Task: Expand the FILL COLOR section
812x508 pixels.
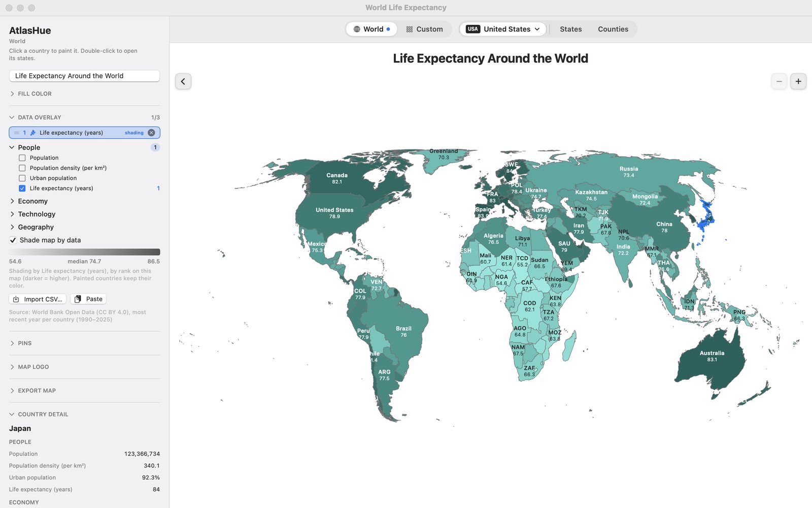Action: point(30,94)
